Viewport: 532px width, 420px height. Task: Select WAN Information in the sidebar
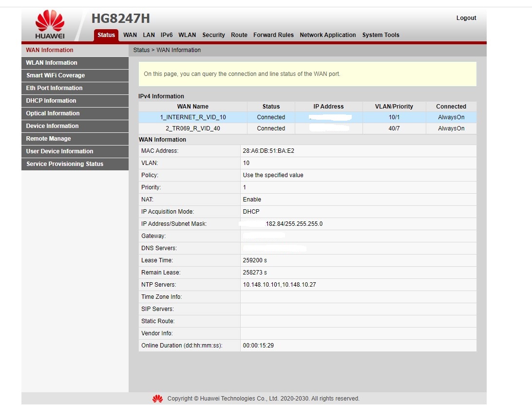click(x=75, y=50)
